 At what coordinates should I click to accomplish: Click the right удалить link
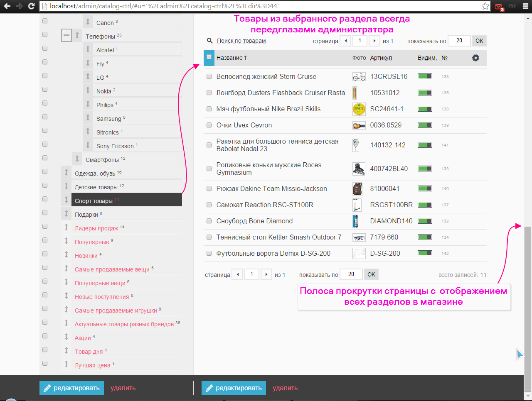point(285,388)
